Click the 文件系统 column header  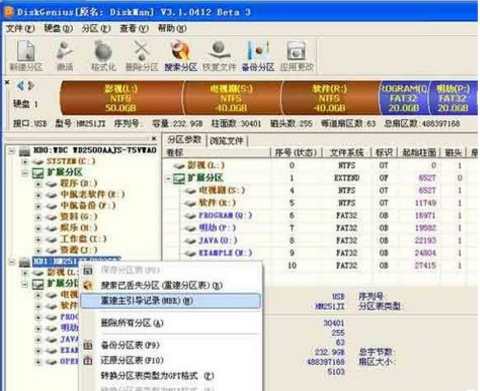(347, 153)
